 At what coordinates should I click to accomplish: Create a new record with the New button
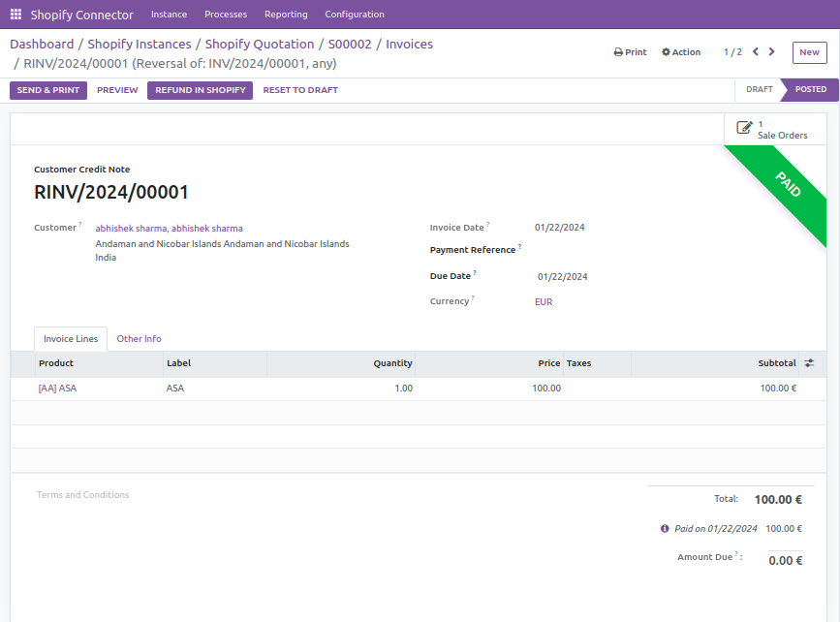[x=810, y=52]
